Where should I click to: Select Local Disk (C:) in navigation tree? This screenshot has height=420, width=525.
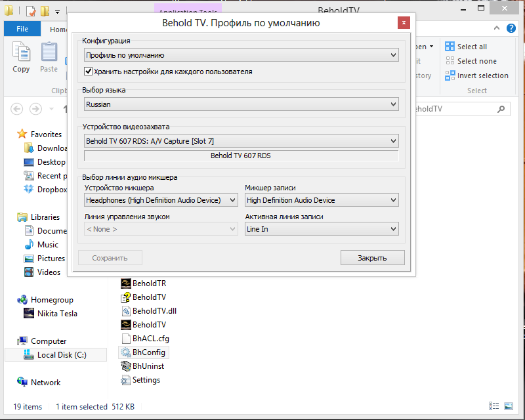62,355
